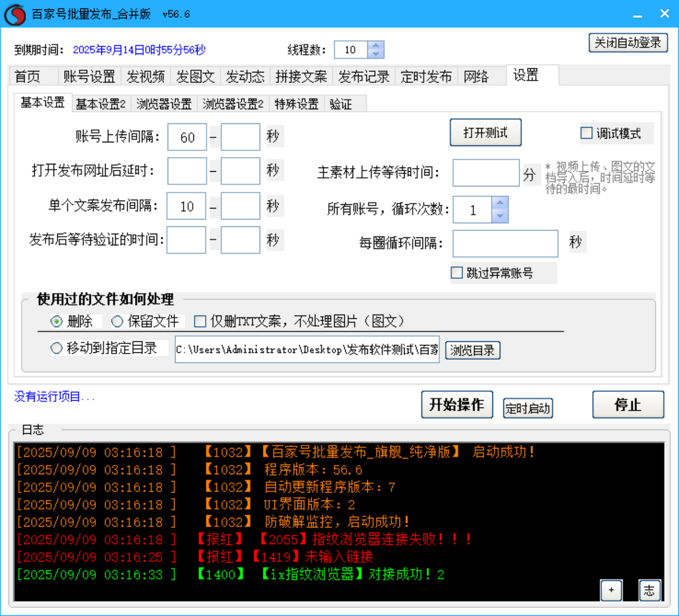Enable the 调试模式 checkbox
Screen dimensions: 679x616
click(586, 133)
